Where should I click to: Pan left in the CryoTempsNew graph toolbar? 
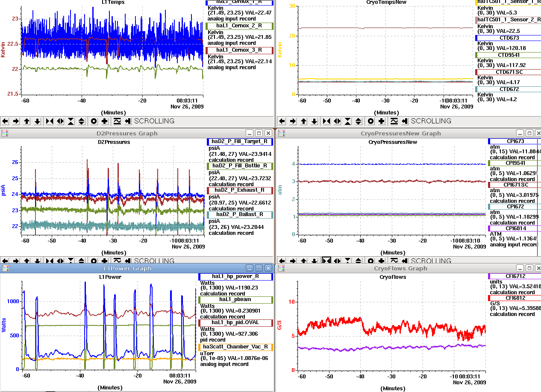click(282, 121)
